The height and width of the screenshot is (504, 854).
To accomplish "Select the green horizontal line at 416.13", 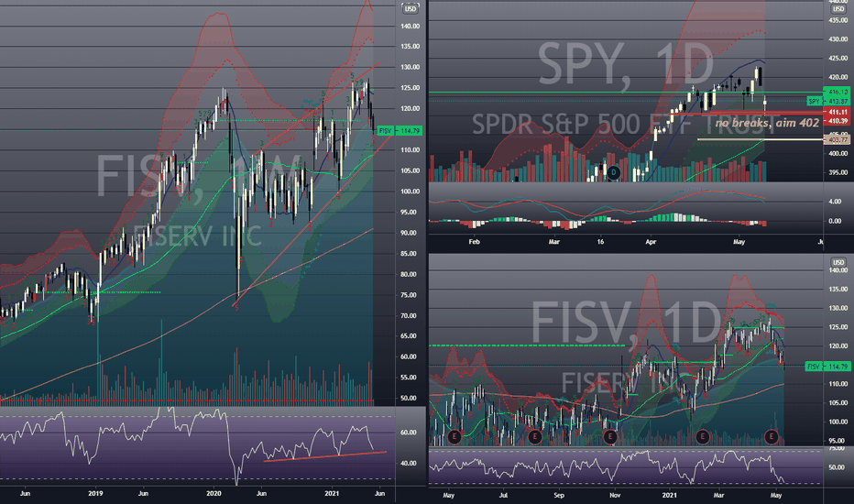I will point(627,92).
